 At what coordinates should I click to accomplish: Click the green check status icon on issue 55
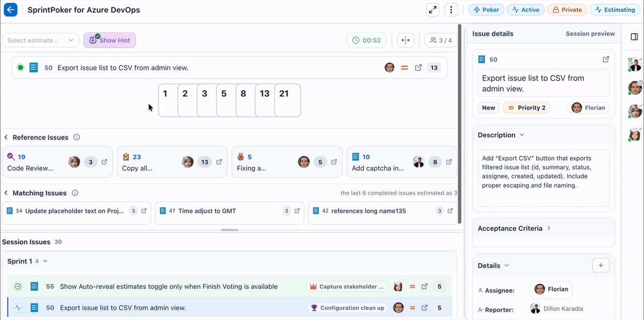pyautogui.click(x=18, y=287)
